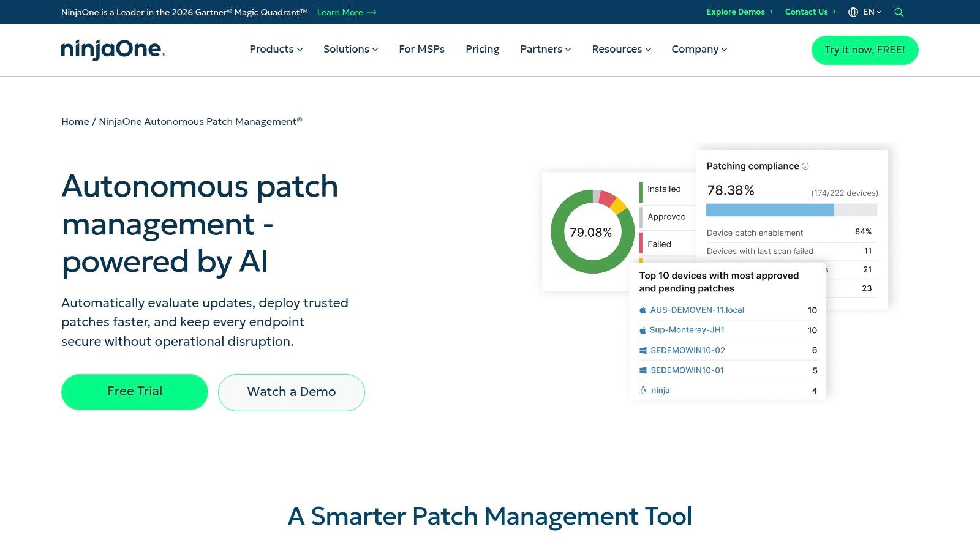This screenshot has width=980, height=551.
Task: Click the Patching compliance info icon
Action: (805, 166)
